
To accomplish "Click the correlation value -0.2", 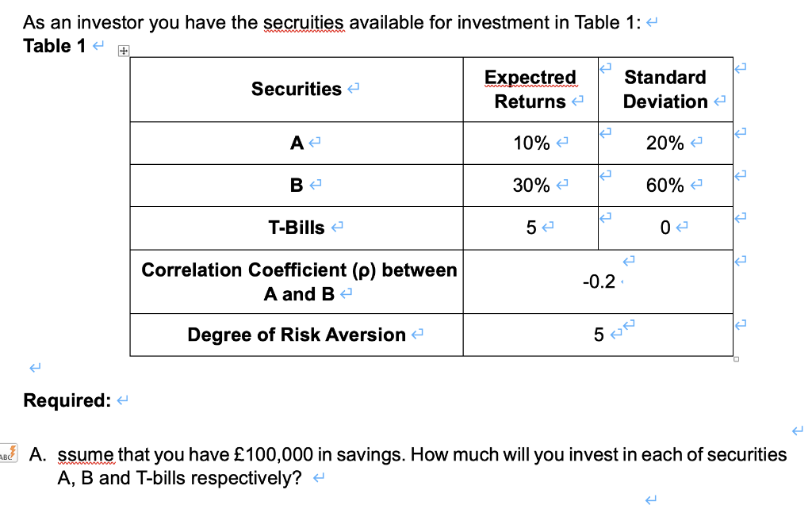I will (599, 281).
